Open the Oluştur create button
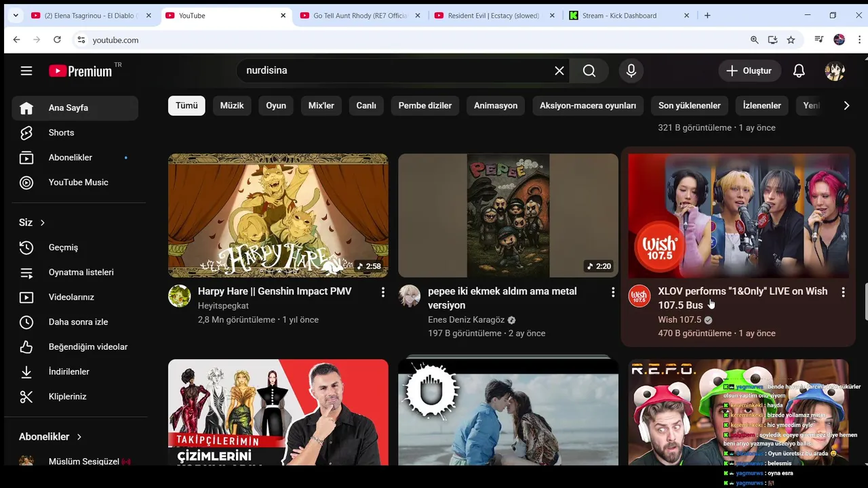868x488 pixels. [x=750, y=70]
